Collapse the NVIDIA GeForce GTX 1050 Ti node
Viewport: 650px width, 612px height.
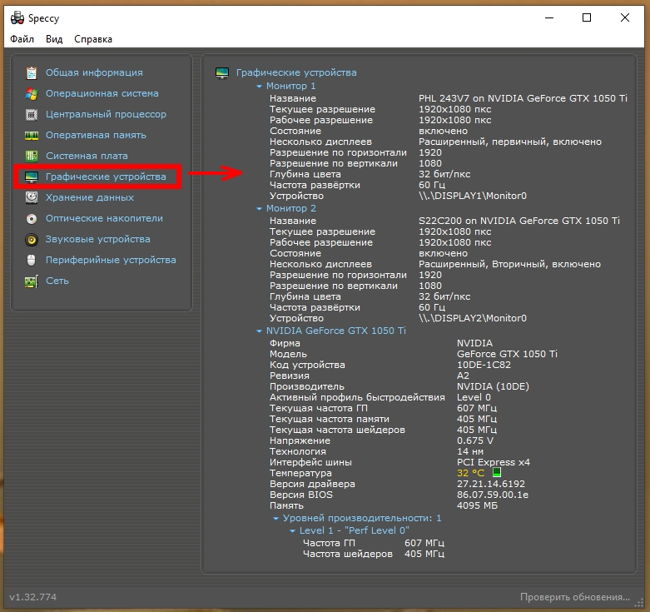coord(259,331)
